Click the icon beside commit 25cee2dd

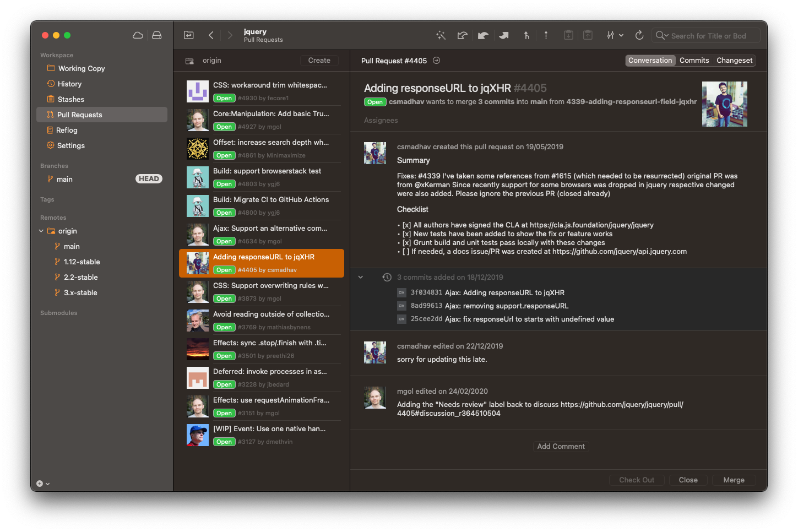click(x=401, y=319)
